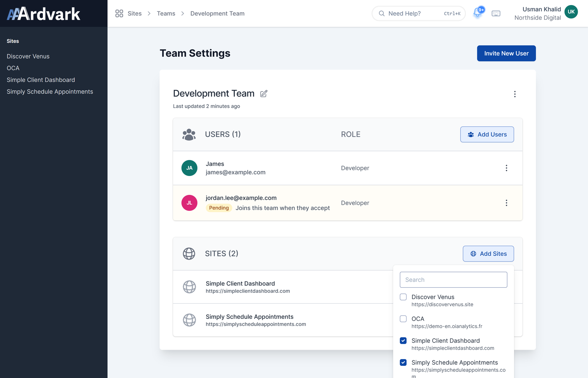The image size is (588, 378).
Task: Click the AArdvark logo
Action: pos(44,14)
